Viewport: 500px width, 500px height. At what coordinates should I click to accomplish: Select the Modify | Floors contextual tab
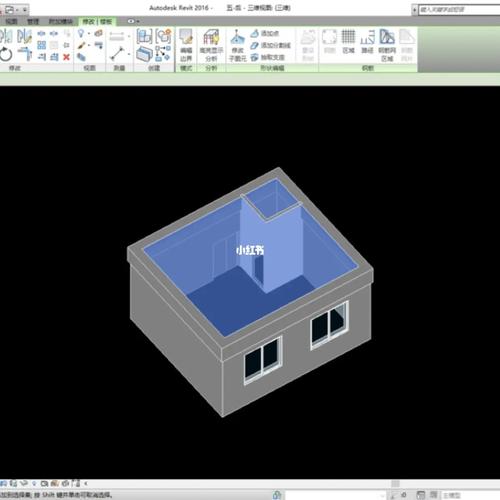[97, 22]
